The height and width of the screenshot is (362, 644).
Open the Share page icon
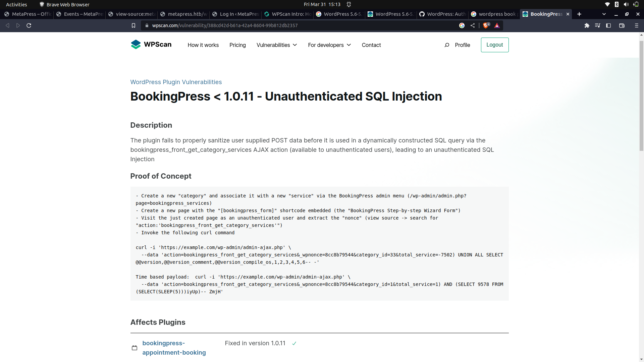pyautogui.click(x=473, y=25)
